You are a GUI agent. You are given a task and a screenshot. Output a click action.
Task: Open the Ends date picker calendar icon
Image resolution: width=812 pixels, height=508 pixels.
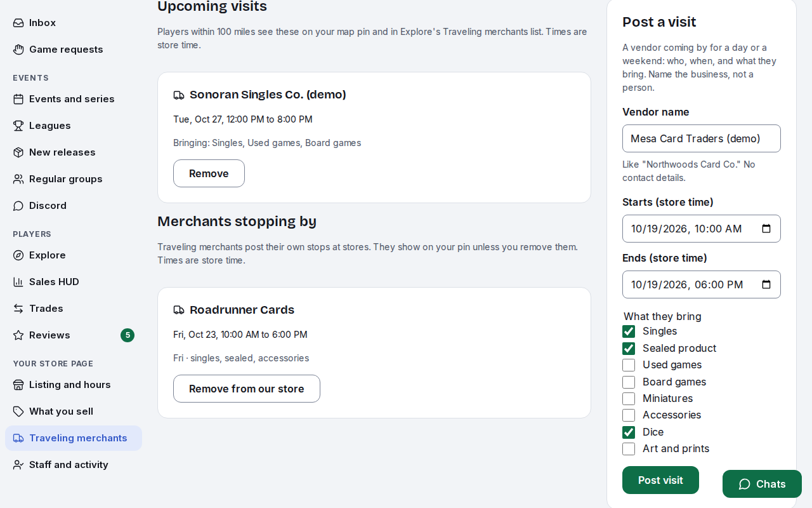click(x=766, y=284)
